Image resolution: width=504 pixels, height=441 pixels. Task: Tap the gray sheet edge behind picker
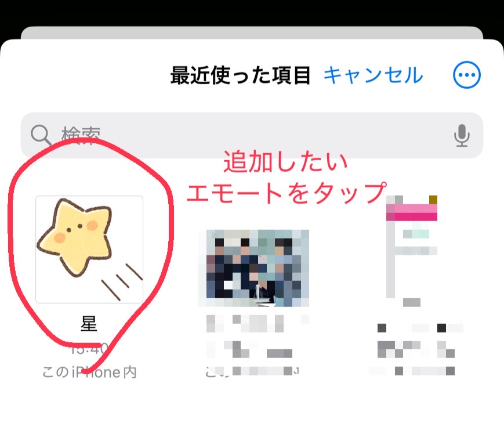point(252,33)
